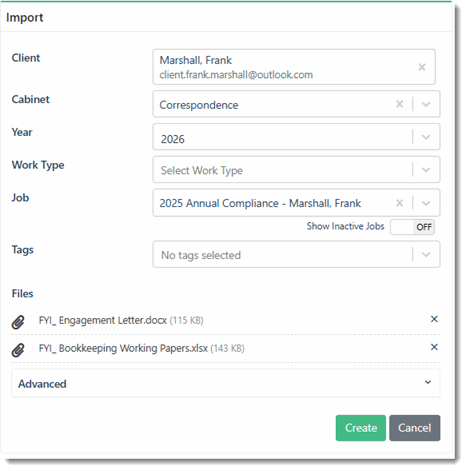Click the Files section heading

click(x=22, y=294)
